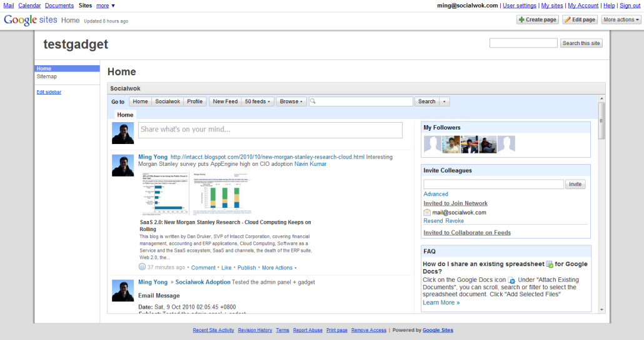Open the 50 feeds dropdown
This screenshot has width=644, height=340.
click(258, 101)
